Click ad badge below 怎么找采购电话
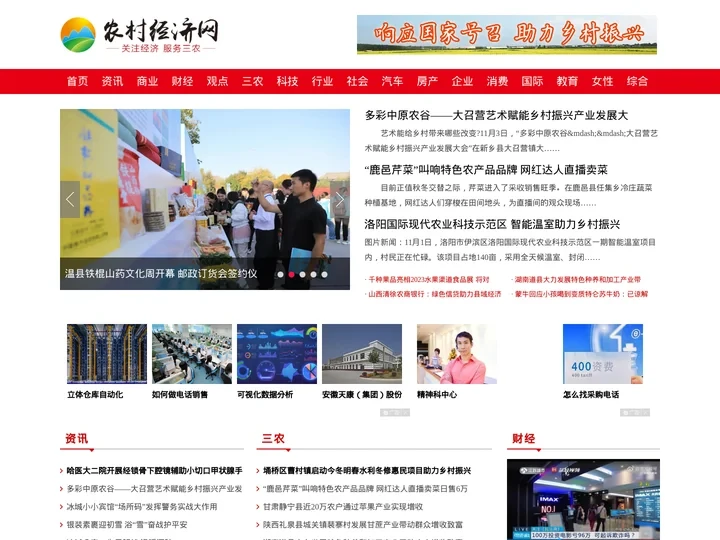Image resolution: width=720 pixels, height=540 pixels. 635,412
